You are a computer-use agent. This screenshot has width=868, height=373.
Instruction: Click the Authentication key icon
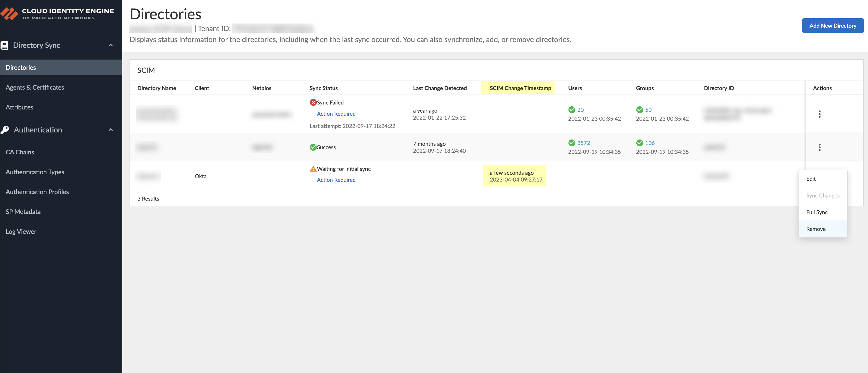(5, 130)
